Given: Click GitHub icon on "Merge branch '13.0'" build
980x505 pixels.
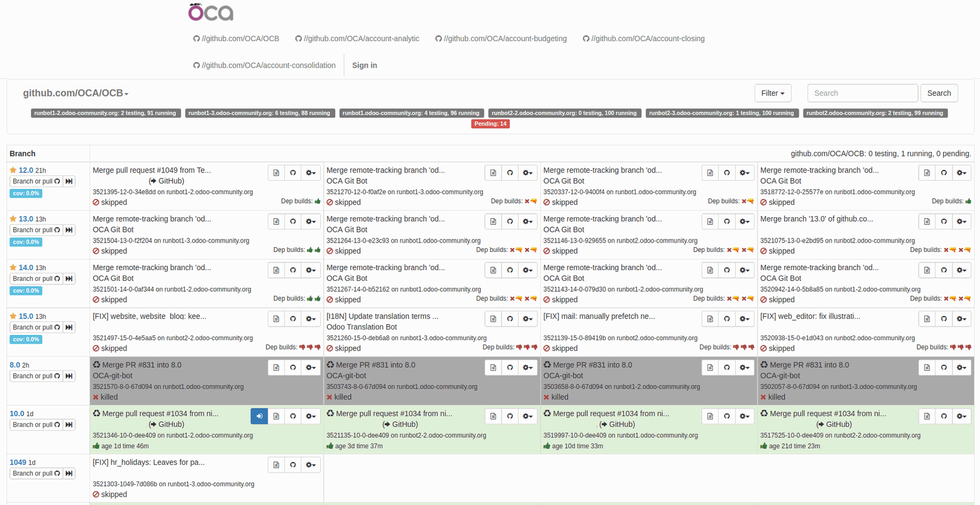Looking at the screenshot, I should (944, 222).
